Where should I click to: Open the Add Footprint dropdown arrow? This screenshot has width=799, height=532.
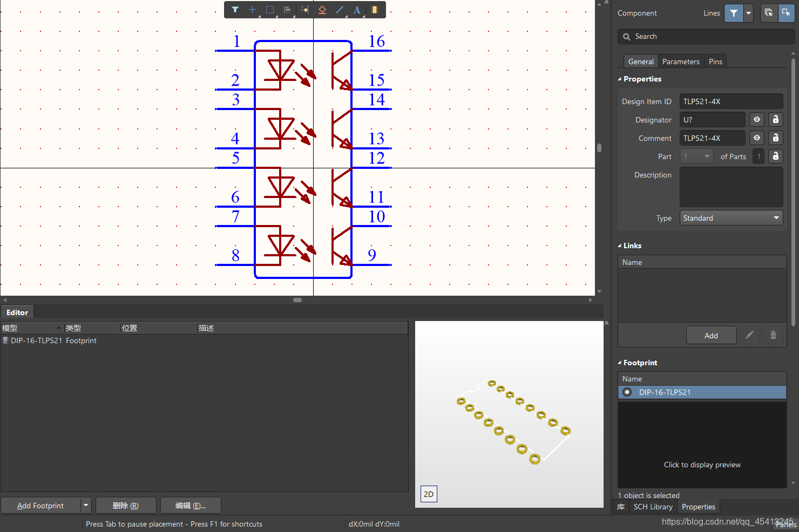[x=86, y=506]
